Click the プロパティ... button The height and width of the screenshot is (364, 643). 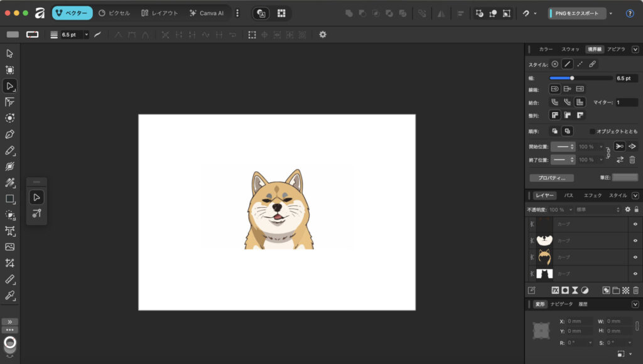551,178
